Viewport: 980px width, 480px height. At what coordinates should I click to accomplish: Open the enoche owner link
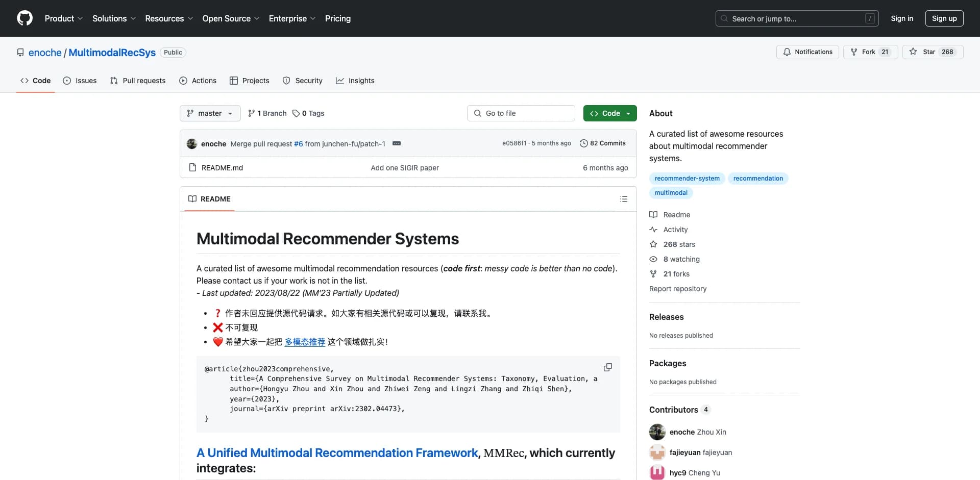pos(45,53)
